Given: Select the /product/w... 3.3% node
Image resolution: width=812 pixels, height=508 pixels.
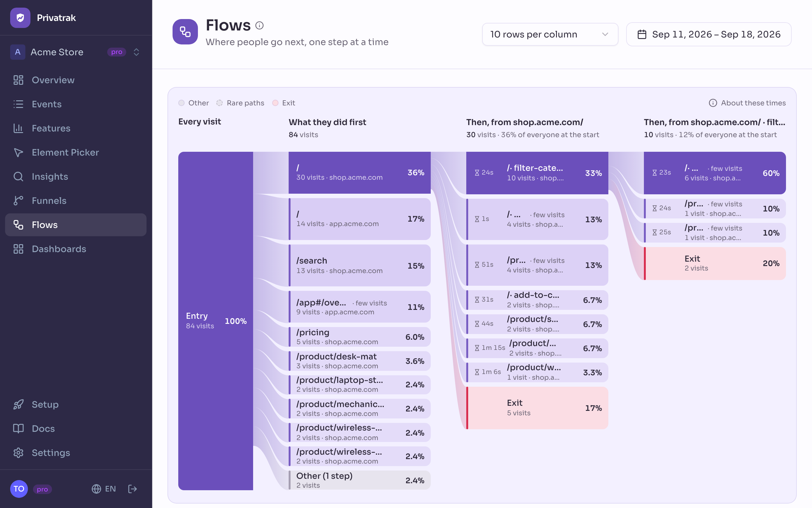Looking at the screenshot, I should coord(537,372).
